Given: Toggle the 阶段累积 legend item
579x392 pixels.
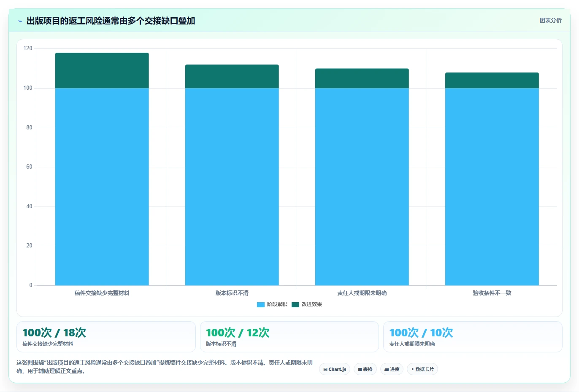Looking at the screenshot, I should [x=272, y=304].
